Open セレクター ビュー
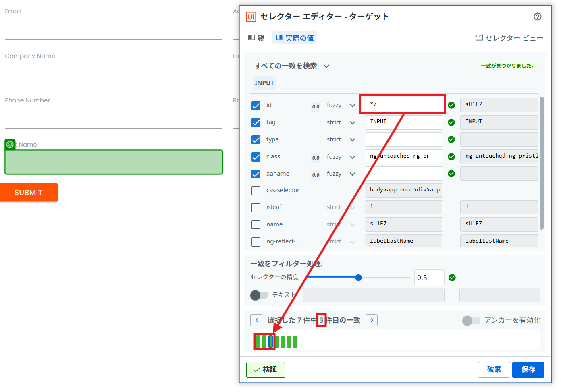The height and width of the screenshot is (392, 561). [509, 38]
